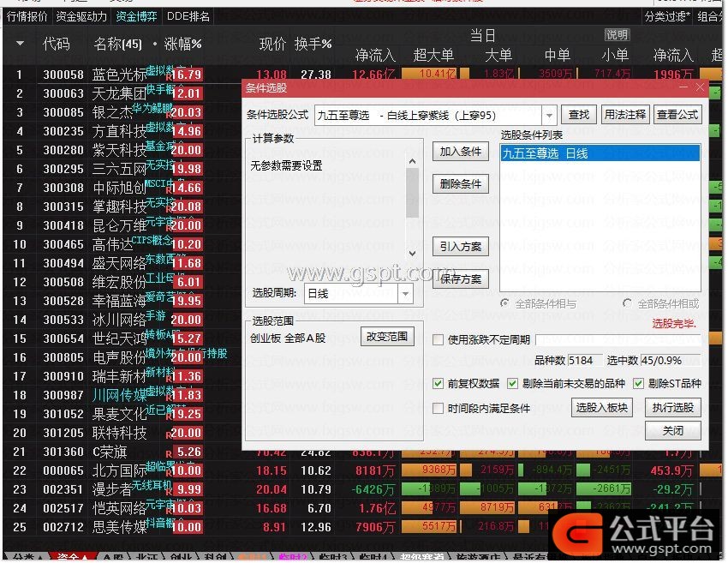Screen dimensions: 728x563
Task: Select stock row 300418 昆仑万维
Action: pos(123,225)
